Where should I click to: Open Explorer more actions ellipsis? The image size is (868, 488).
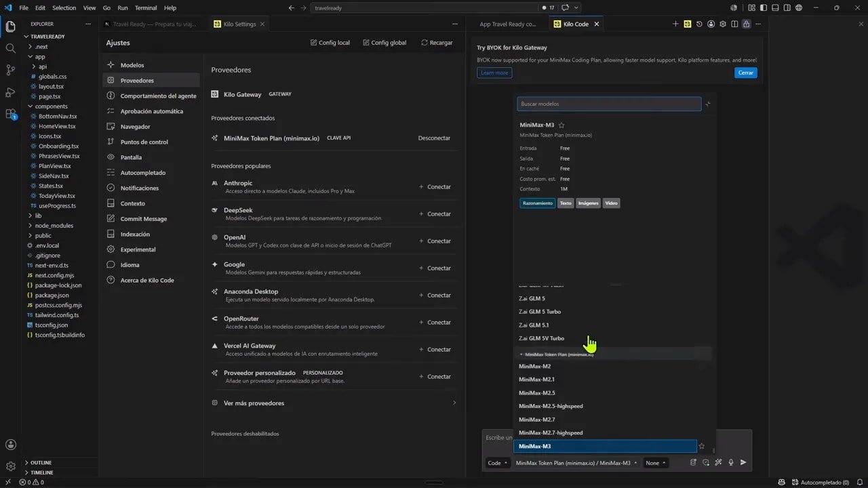(87, 24)
